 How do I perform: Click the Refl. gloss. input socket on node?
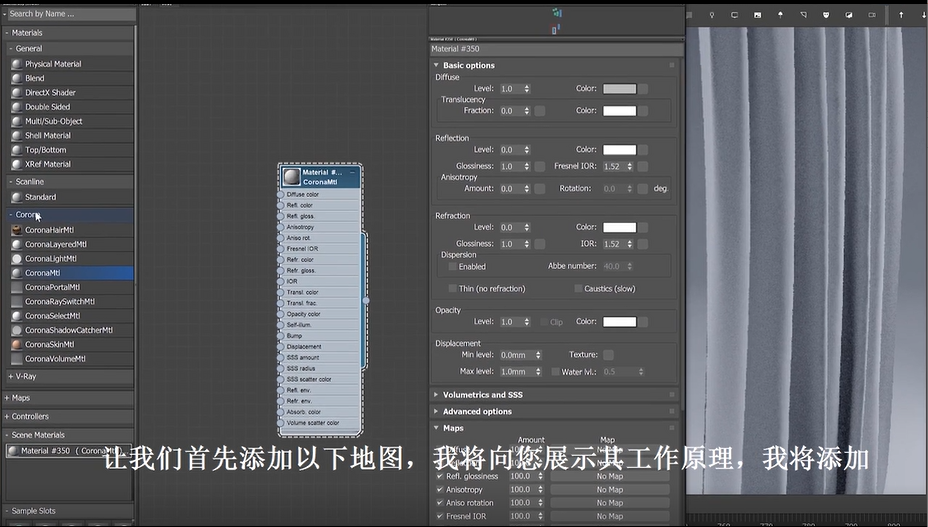[281, 216]
